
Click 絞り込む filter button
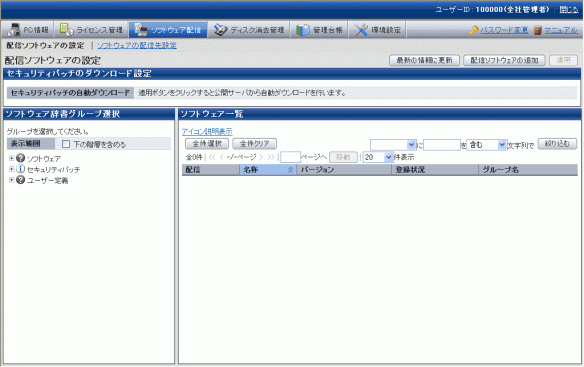pos(557,144)
